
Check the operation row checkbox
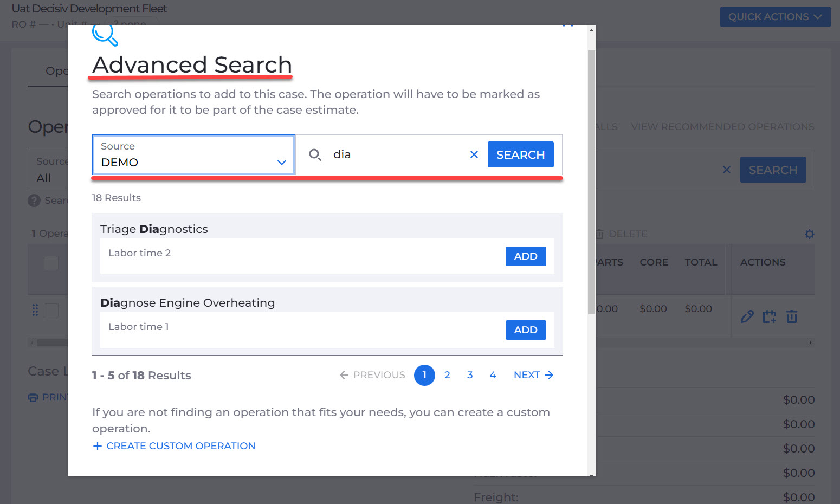pyautogui.click(x=51, y=311)
